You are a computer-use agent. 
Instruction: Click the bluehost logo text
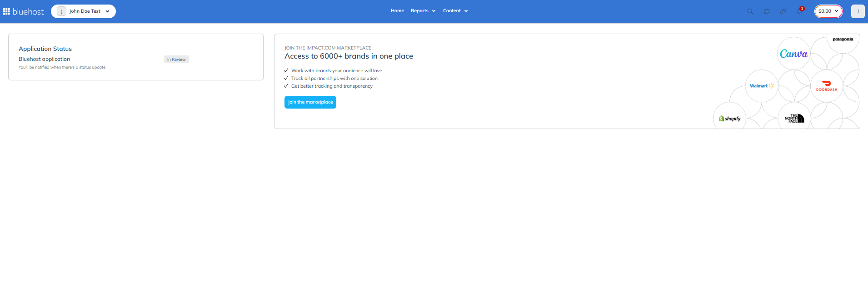28,11
